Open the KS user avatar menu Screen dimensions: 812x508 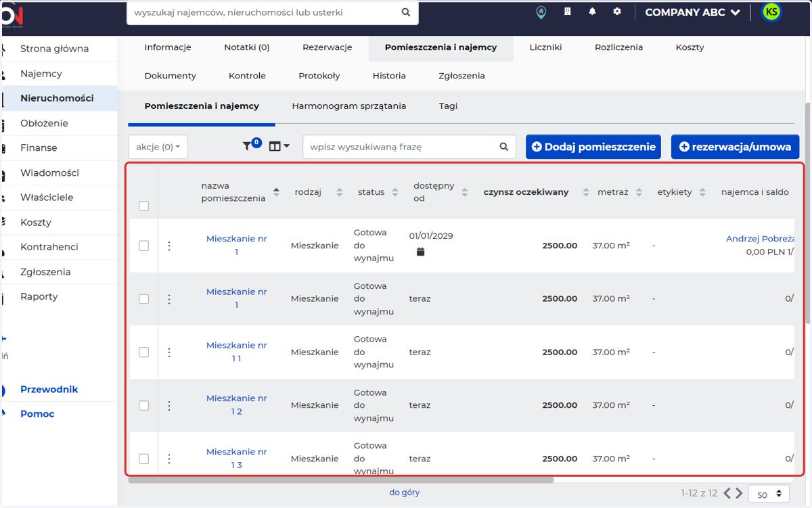pos(771,11)
